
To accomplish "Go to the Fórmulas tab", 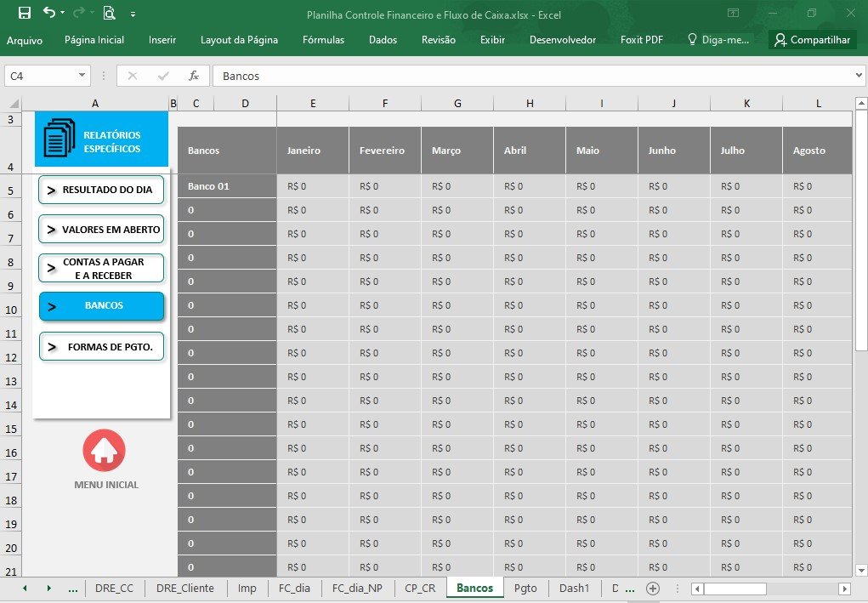I will coord(323,40).
